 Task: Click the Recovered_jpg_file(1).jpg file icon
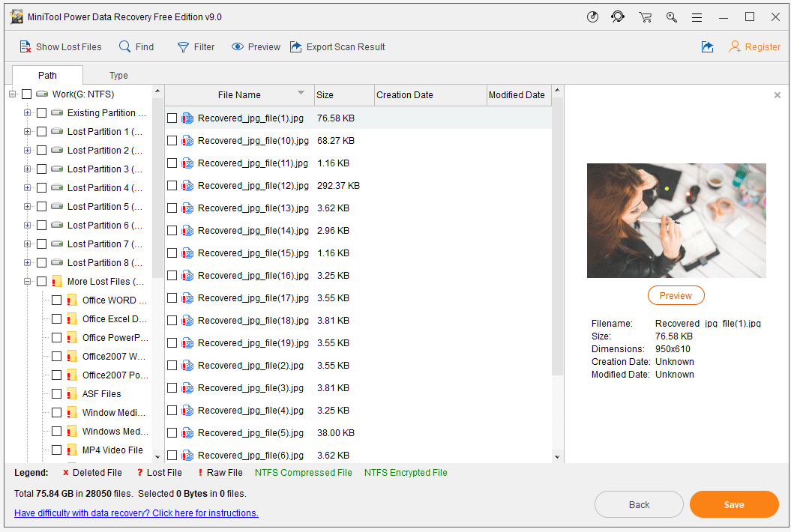[x=187, y=118]
